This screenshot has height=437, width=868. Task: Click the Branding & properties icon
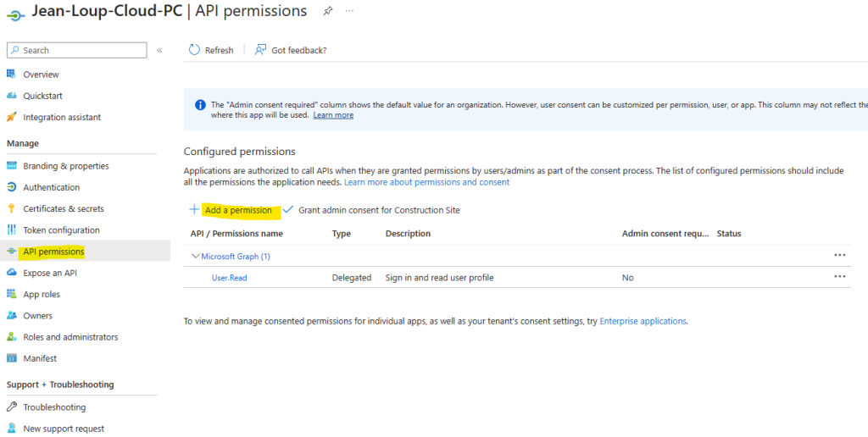(12, 166)
